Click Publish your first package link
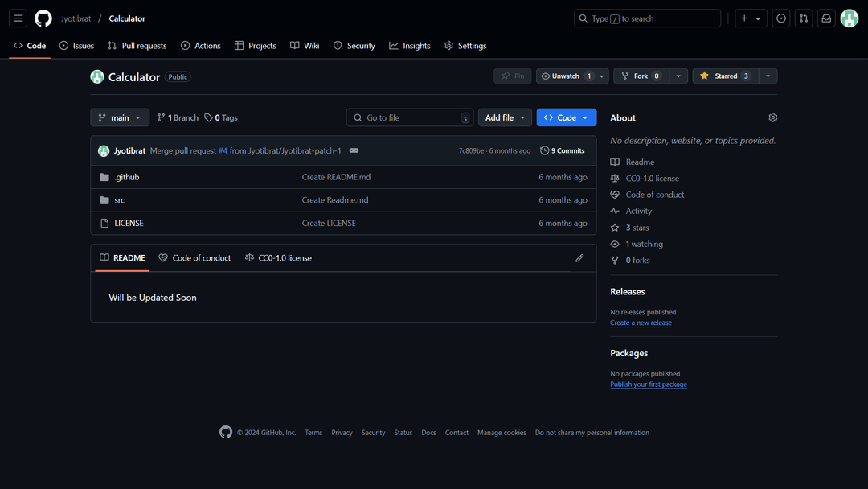The image size is (868, 489). click(649, 384)
